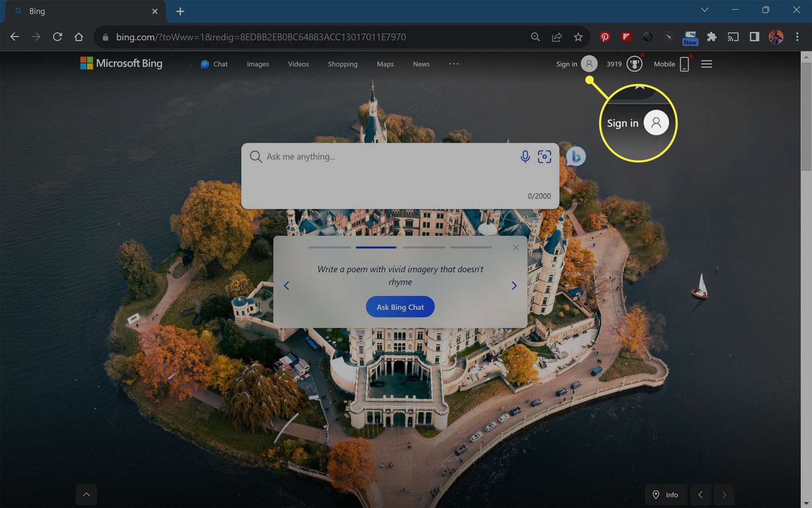The width and height of the screenshot is (812, 508).
Task: Open Chrome extensions puzzle icon
Action: (x=711, y=37)
